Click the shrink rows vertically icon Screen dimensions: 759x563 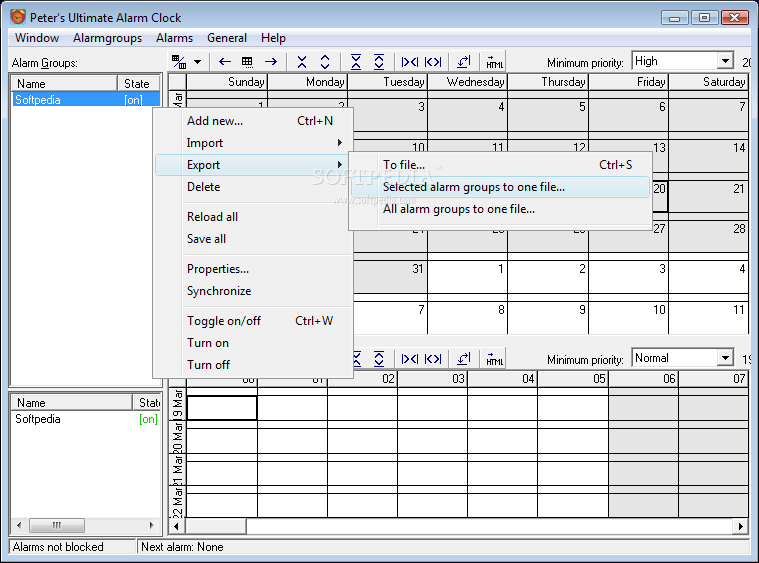pyautogui.click(x=302, y=61)
